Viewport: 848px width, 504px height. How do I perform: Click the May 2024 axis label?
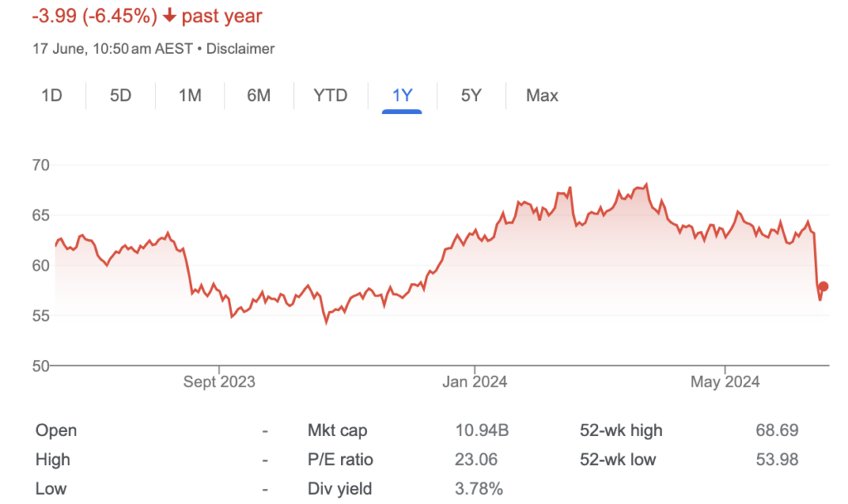point(725,382)
